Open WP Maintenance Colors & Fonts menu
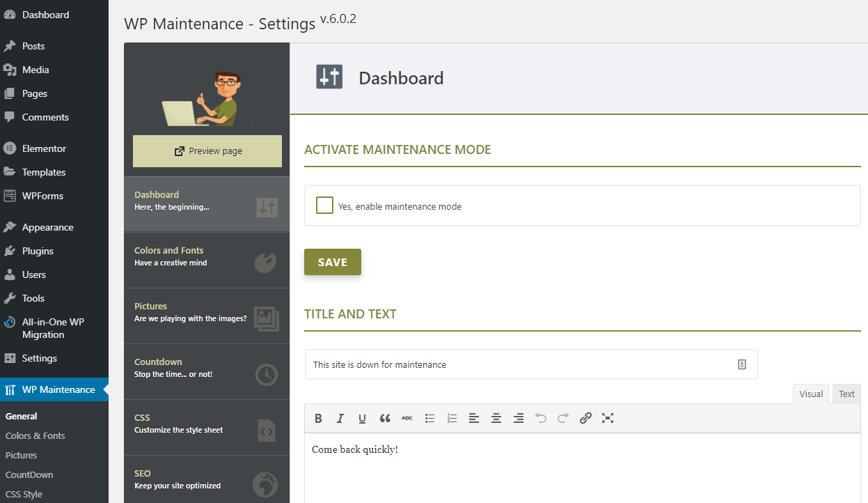Viewport: 868px width, 503px height. click(36, 435)
